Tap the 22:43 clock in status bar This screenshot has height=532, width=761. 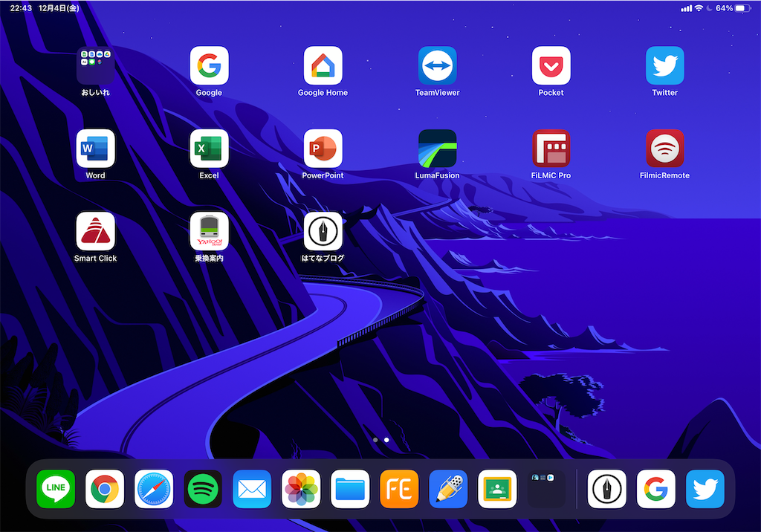point(21,8)
